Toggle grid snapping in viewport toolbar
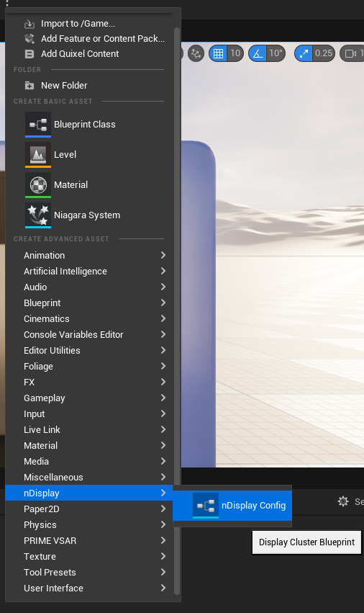 218,53
